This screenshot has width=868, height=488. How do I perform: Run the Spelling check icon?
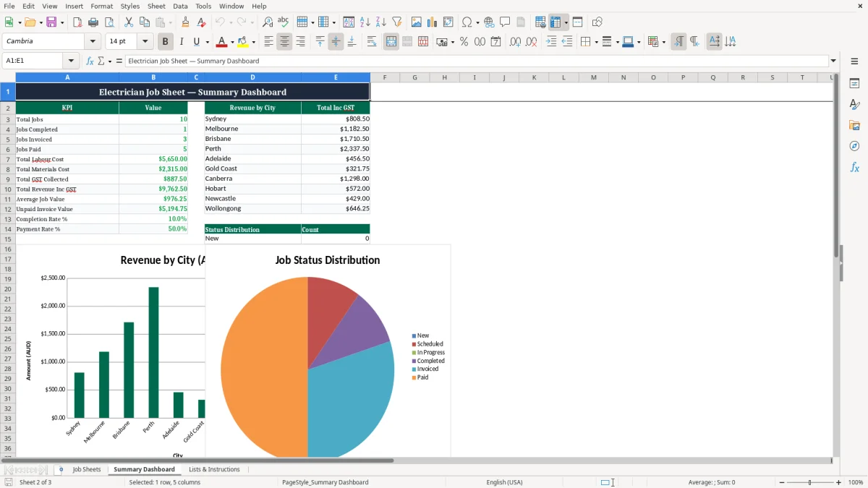pos(284,22)
